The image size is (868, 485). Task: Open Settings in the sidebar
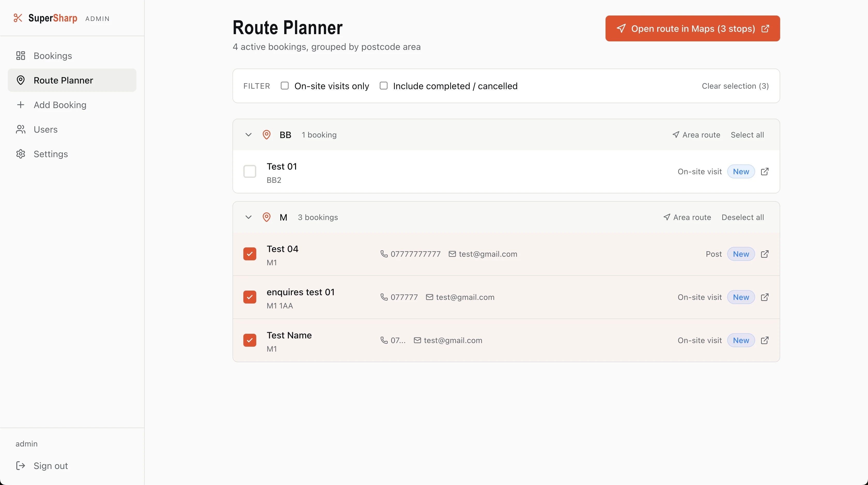pyautogui.click(x=72, y=154)
